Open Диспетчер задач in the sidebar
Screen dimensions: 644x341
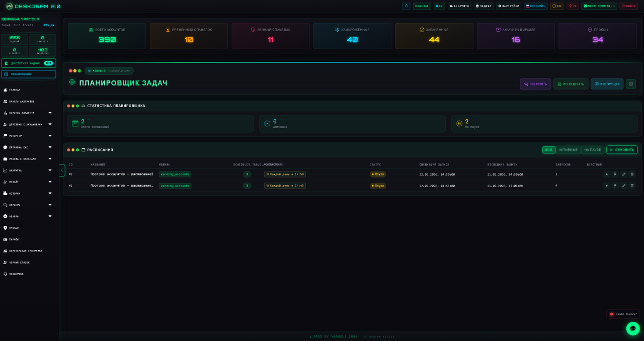(x=29, y=63)
